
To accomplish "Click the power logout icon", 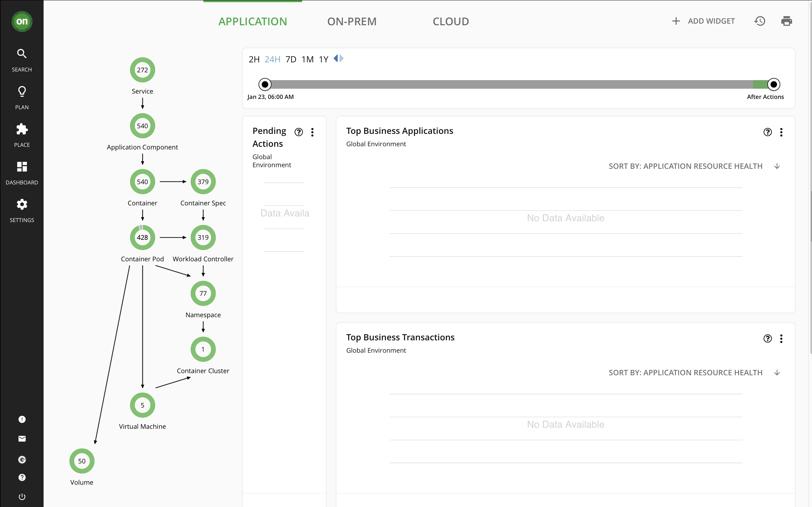I will [22, 497].
